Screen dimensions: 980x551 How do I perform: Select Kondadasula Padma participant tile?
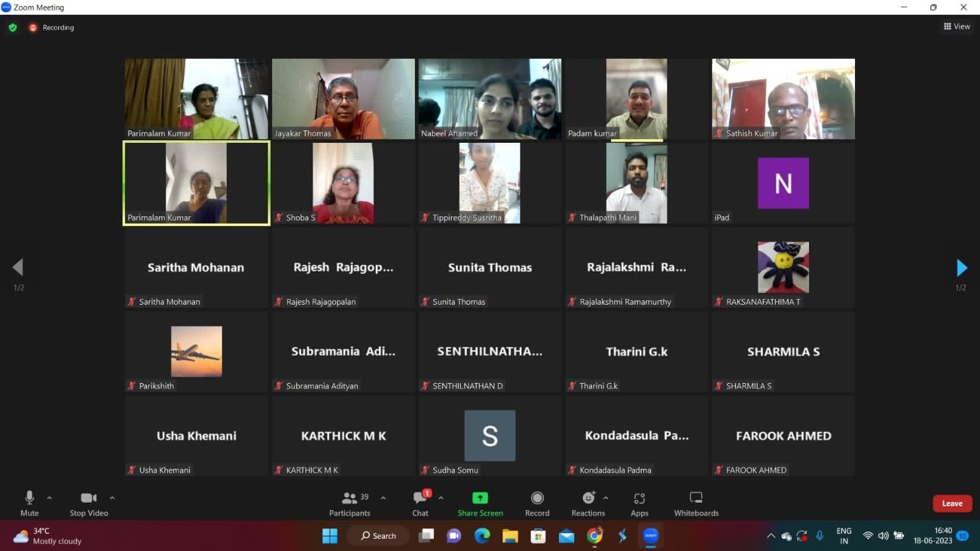(637, 436)
